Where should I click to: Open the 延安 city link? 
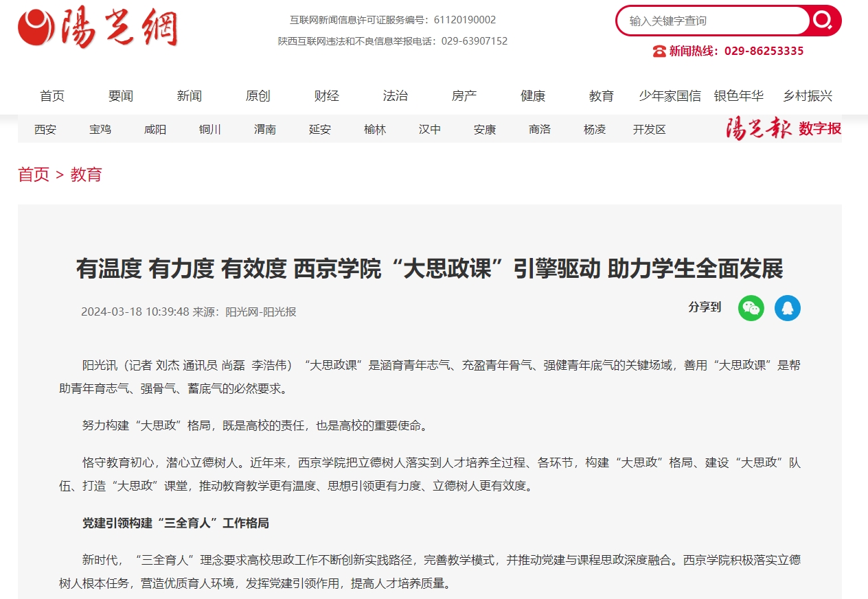tap(320, 129)
